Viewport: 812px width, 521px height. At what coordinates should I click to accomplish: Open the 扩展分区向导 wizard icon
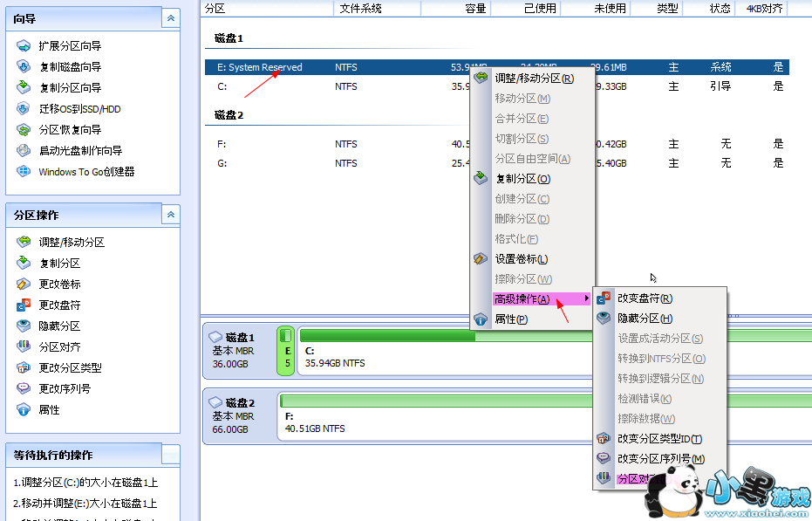coord(24,46)
